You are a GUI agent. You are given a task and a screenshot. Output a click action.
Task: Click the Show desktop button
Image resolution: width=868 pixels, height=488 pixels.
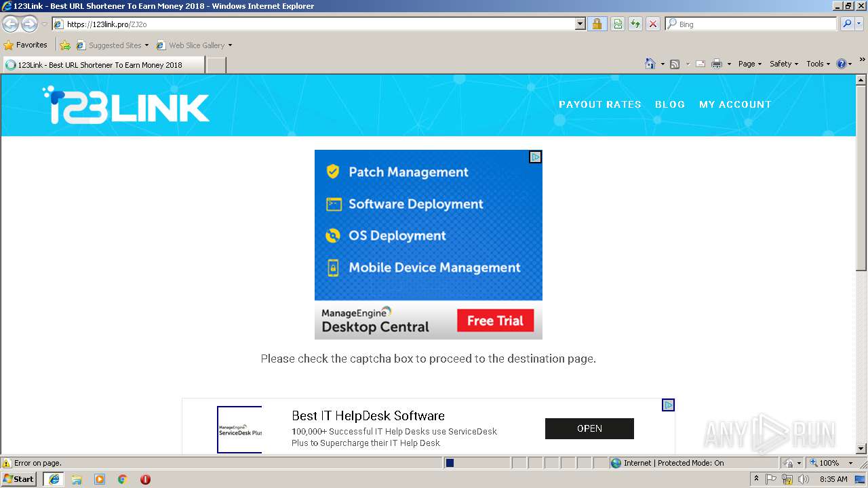[861, 479]
